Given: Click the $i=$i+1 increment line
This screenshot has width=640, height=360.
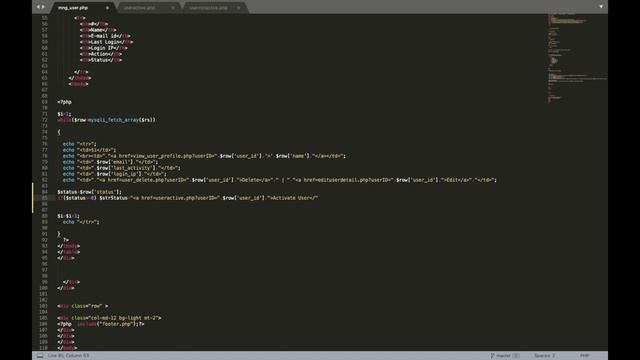Looking at the screenshot, I should click(69, 216).
